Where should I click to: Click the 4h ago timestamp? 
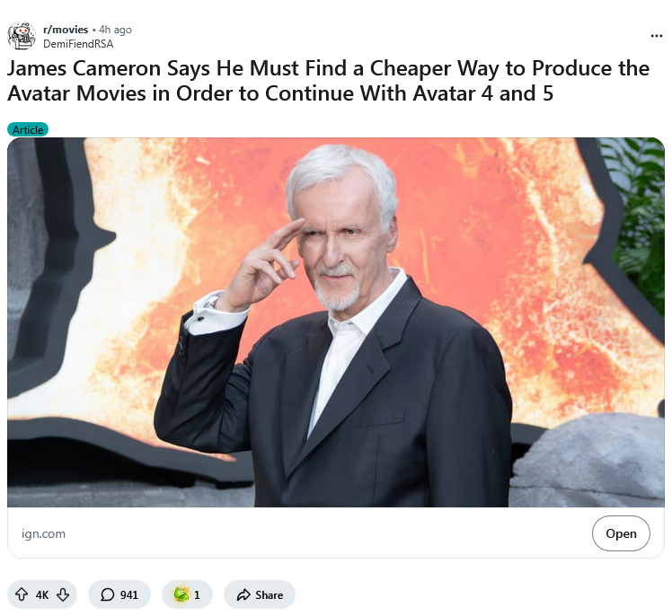[115, 30]
